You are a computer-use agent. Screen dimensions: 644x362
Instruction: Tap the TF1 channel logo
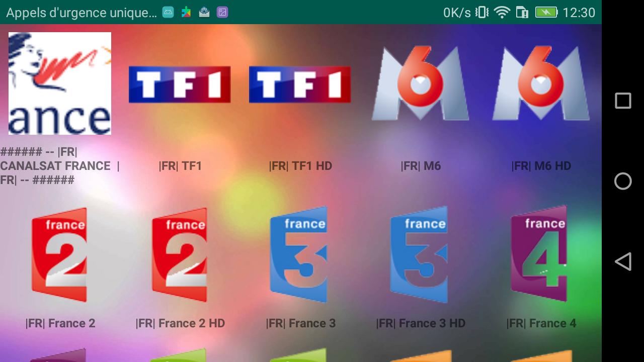pos(180,84)
